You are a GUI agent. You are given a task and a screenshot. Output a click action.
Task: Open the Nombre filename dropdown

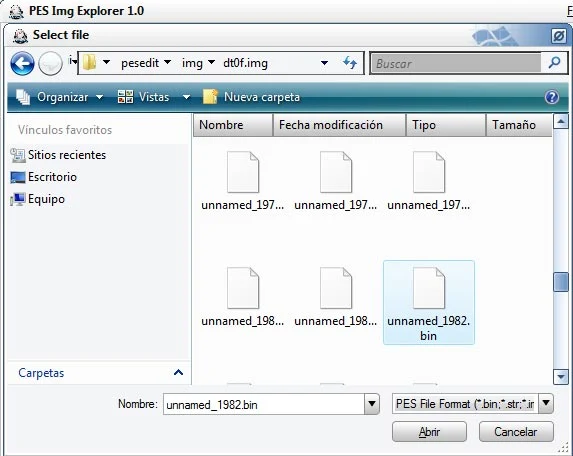372,404
